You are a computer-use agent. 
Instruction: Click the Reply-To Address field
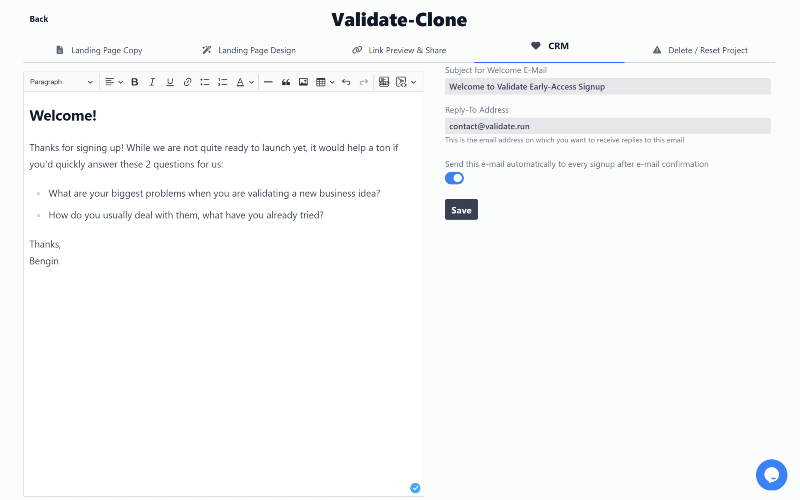[x=608, y=126]
